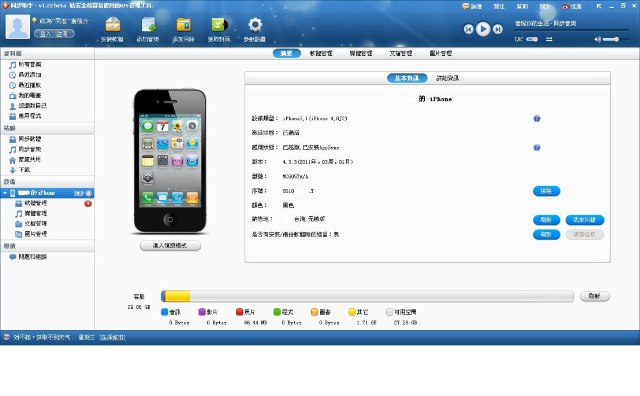This screenshot has width=640, height=396.
Task: Click the yellow segment of the capacity bar
Action: tap(178, 296)
